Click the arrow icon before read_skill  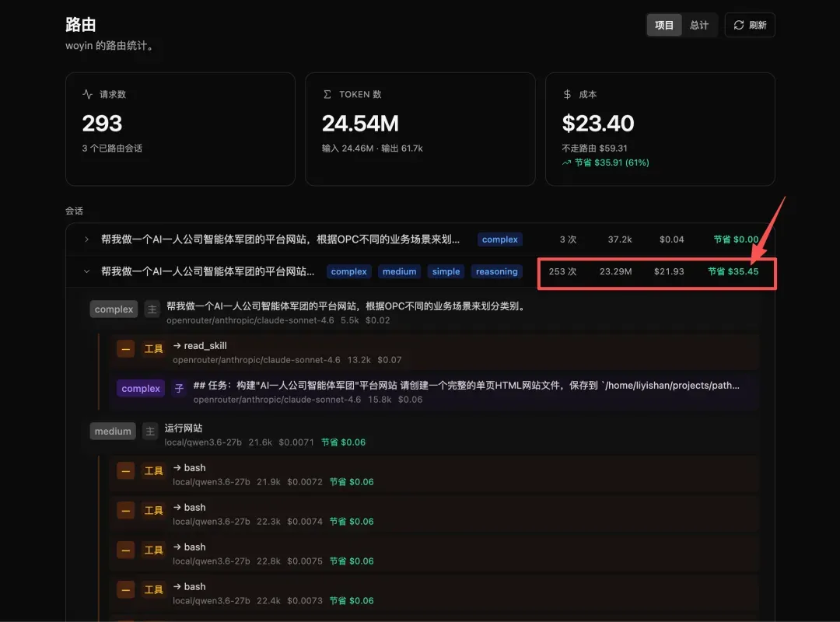click(x=177, y=346)
